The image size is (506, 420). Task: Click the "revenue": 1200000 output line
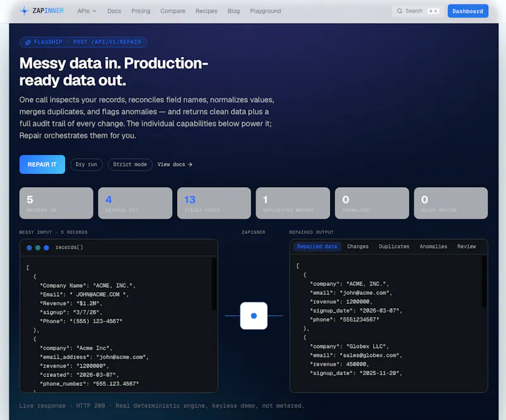341,302
